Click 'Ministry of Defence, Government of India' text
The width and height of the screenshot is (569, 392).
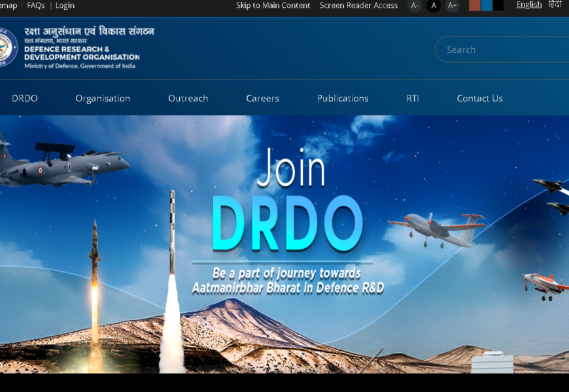click(x=80, y=65)
